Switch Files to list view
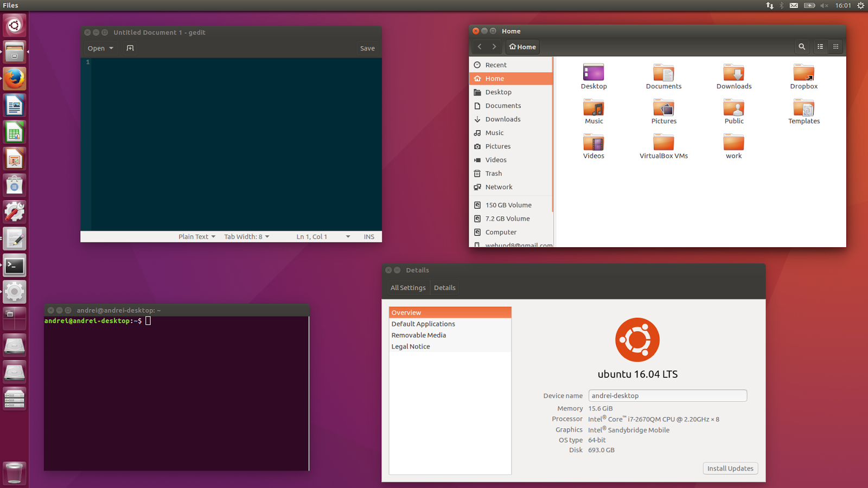This screenshot has width=868, height=488. click(820, 47)
